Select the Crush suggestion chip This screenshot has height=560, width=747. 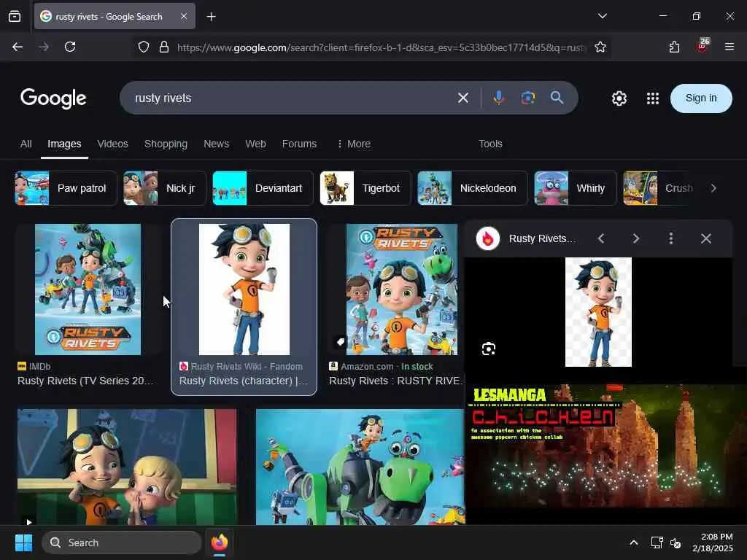pyautogui.click(x=657, y=188)
